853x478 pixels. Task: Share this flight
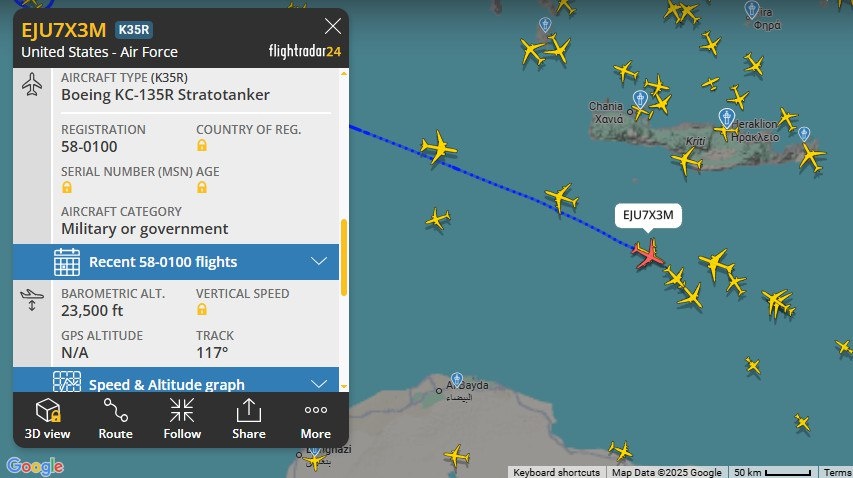(x=249, y=419)
